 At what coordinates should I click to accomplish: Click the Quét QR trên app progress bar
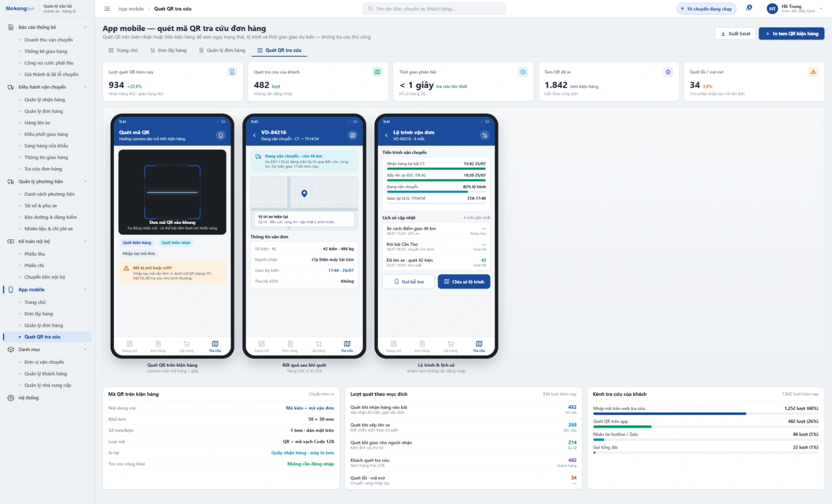(x=705, y=427)
